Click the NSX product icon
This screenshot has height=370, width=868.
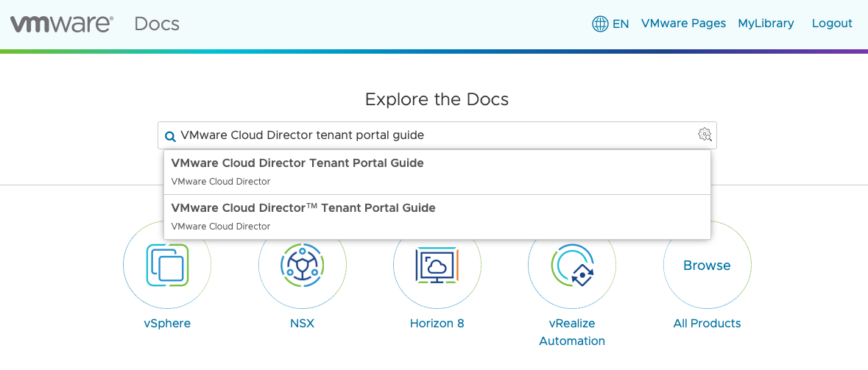coord(303,265)
